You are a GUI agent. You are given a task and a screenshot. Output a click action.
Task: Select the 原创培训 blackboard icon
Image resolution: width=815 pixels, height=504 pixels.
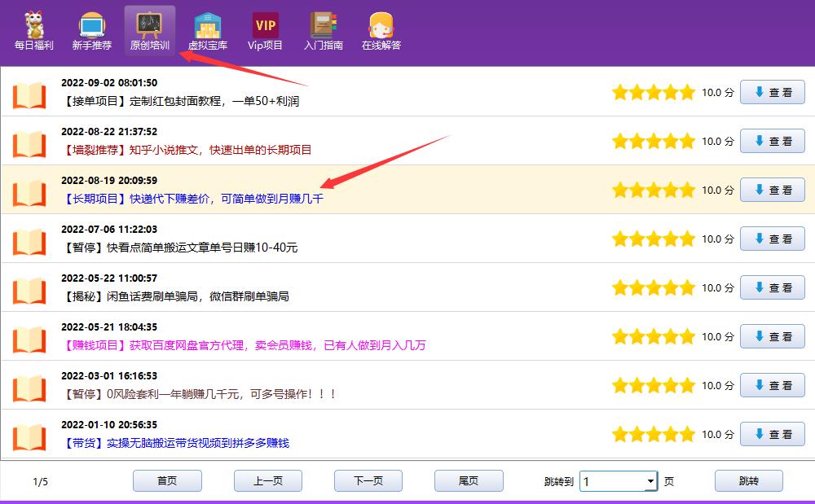(149, 25)
